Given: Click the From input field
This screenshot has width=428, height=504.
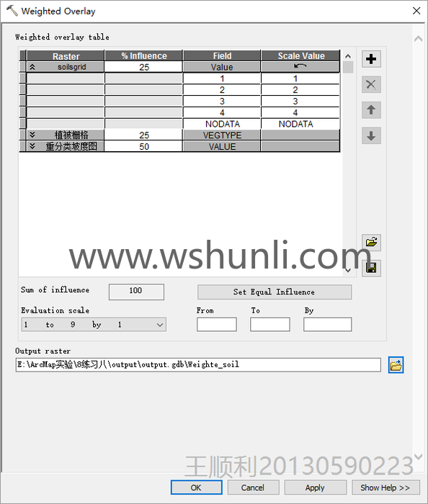Looking at the screenshot, I should pyautogui.click(x=217, y=324).
